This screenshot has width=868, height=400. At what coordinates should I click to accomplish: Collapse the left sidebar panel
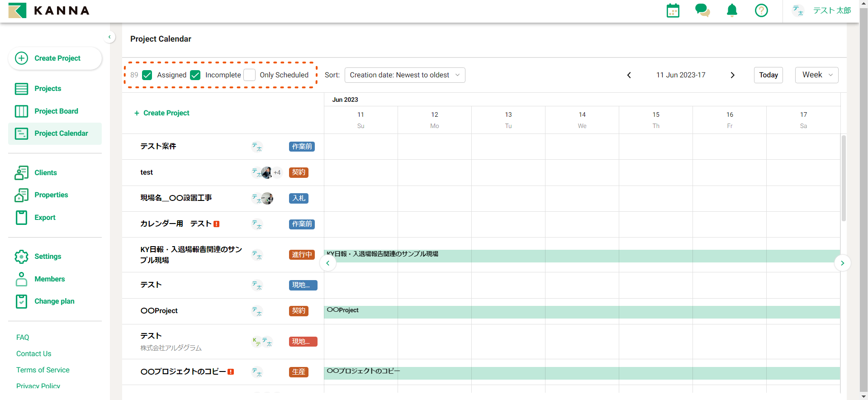(109, 37)
